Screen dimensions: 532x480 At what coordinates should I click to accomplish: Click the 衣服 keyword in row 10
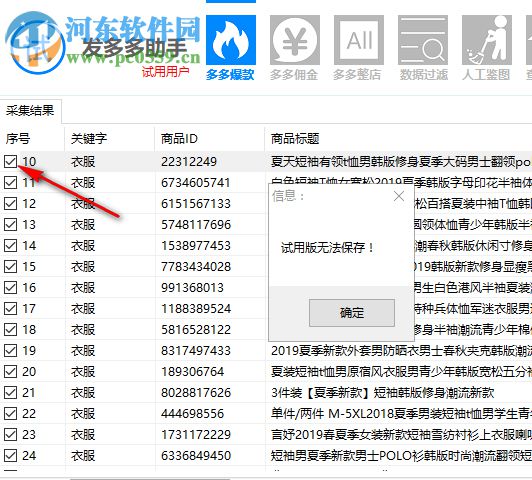coord(83,162)
